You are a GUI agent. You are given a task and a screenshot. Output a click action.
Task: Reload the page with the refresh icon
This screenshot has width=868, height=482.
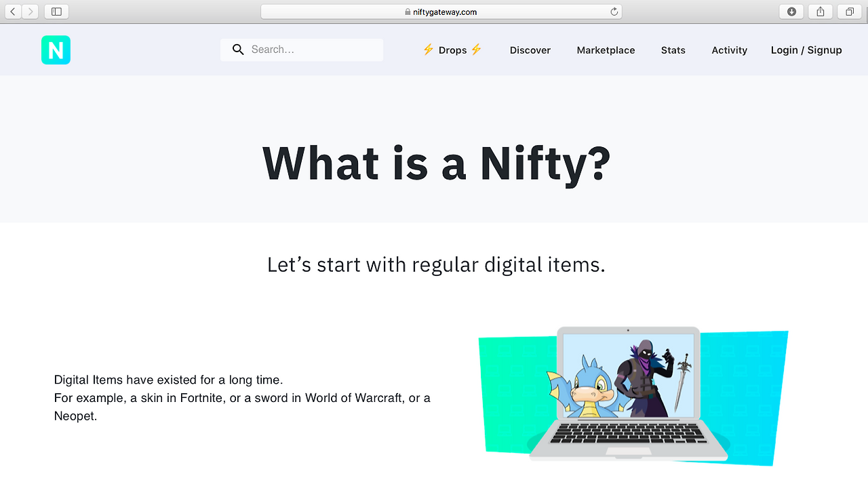click(614, 12)
